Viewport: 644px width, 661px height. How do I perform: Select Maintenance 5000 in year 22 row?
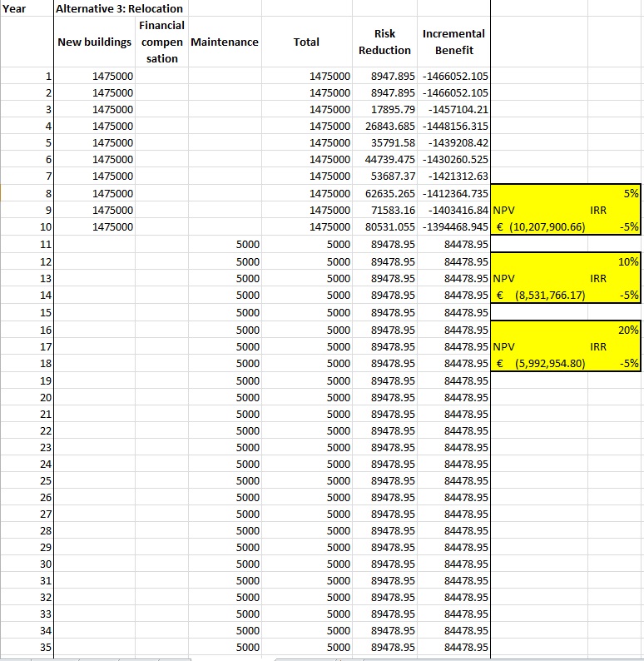click(x=225, y=430)
